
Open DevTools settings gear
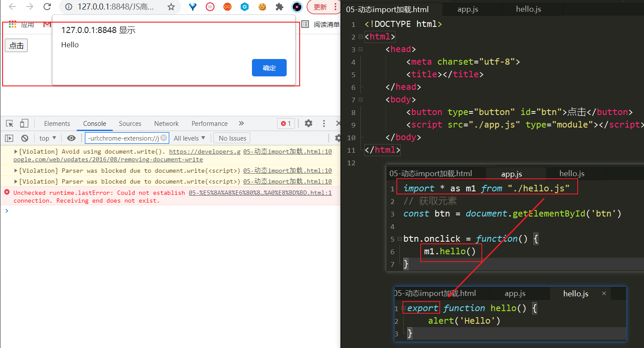308,123
